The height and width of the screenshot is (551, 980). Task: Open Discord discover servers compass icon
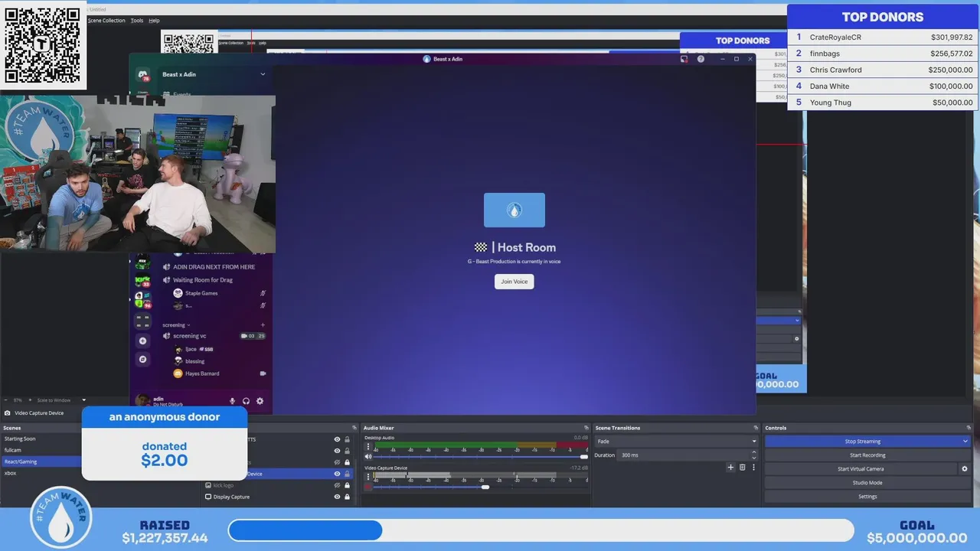142,359
